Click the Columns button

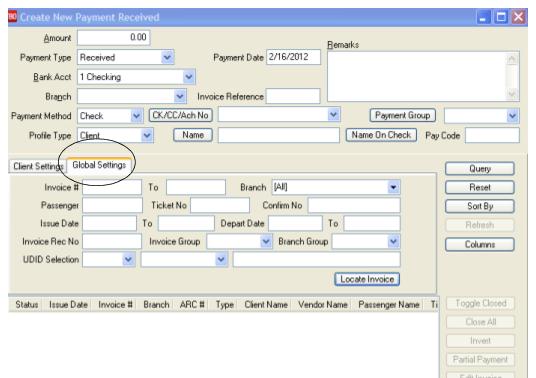tap(480, 244)
